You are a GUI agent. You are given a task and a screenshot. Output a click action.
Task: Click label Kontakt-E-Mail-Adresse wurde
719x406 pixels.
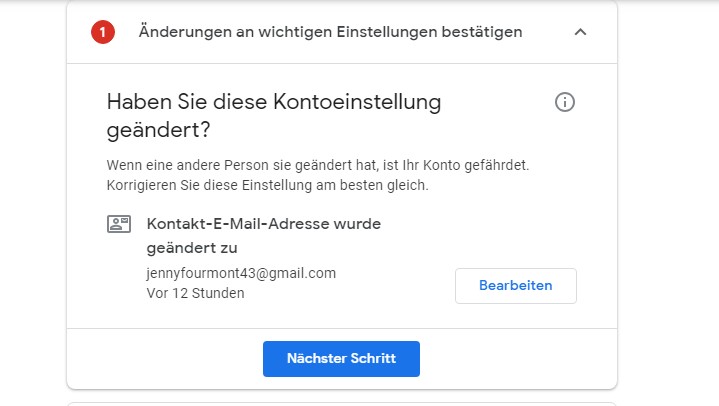264,224
